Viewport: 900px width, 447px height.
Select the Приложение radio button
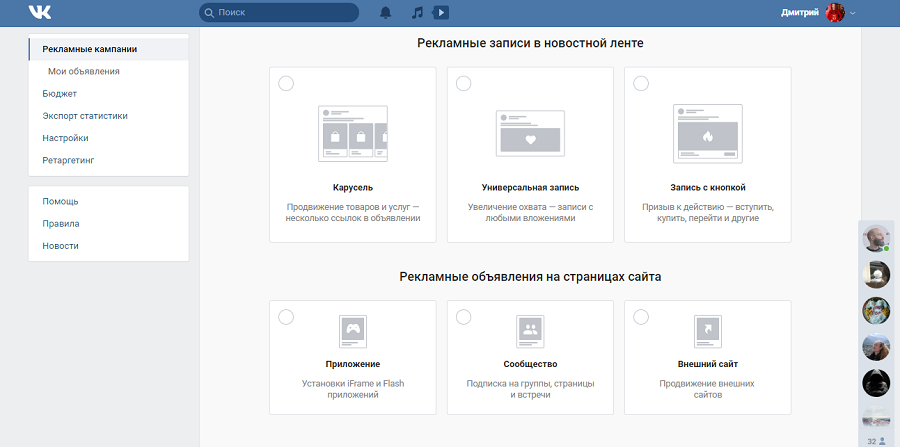tap(286, 317)
